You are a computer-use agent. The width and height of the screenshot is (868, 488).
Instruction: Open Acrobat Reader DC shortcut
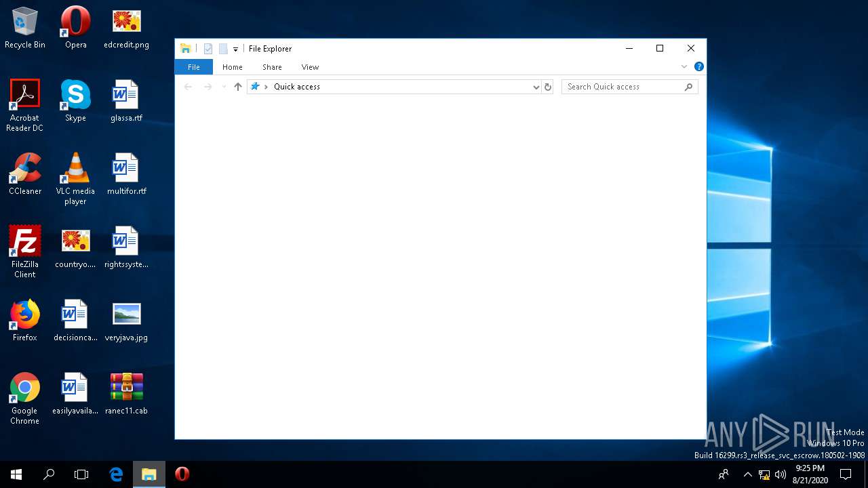(25, 106)
